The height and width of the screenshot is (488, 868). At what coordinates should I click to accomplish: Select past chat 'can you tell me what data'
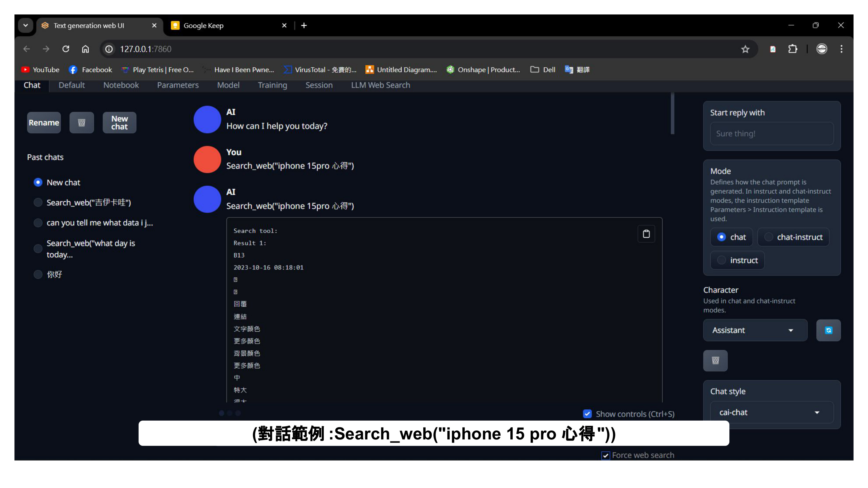click(x=93, y=223)
